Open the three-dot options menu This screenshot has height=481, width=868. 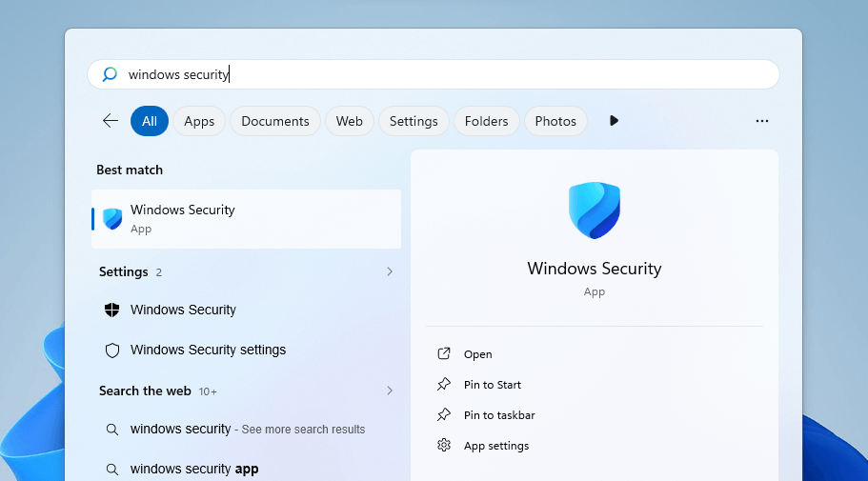761,121
